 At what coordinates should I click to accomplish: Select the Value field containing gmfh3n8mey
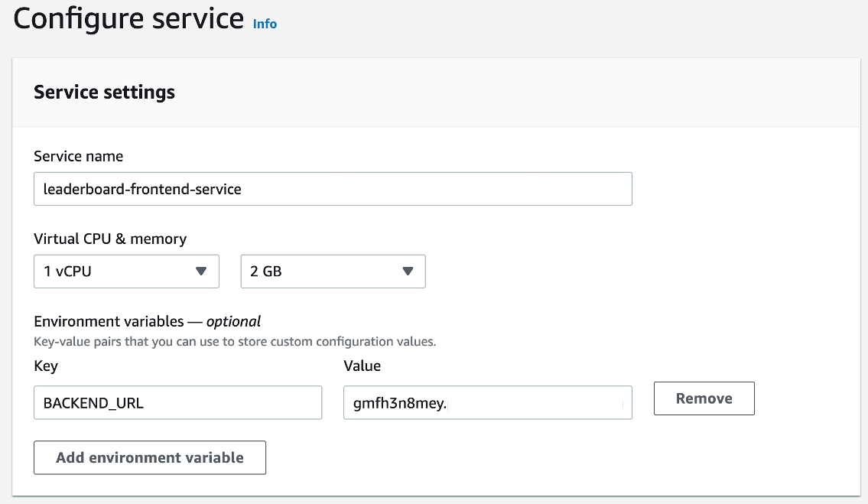pos(487,402)
